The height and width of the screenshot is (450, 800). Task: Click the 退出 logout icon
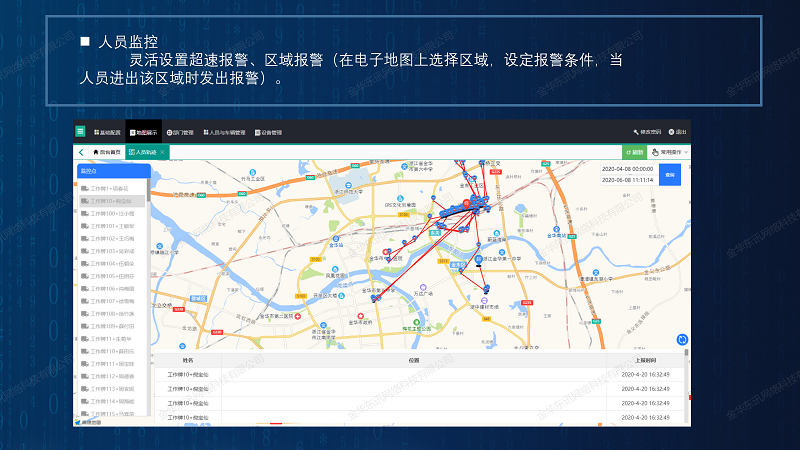(672, 132)
